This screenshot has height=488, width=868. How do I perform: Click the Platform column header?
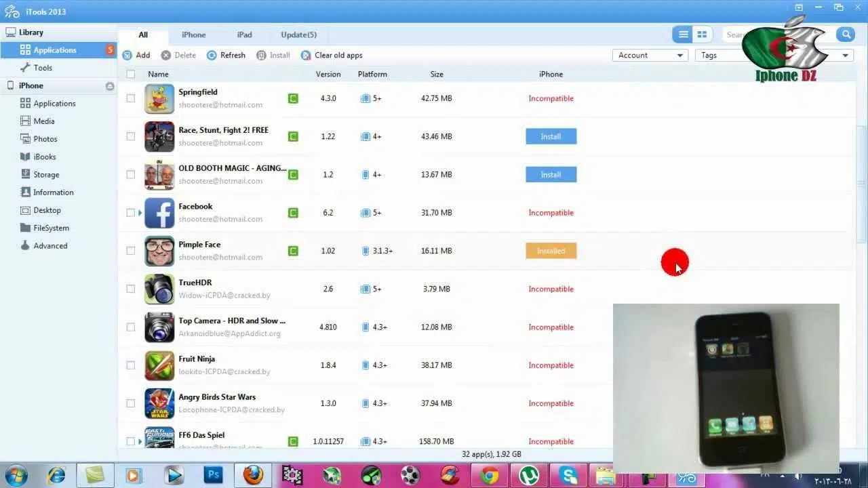click(x=372, y=75)
